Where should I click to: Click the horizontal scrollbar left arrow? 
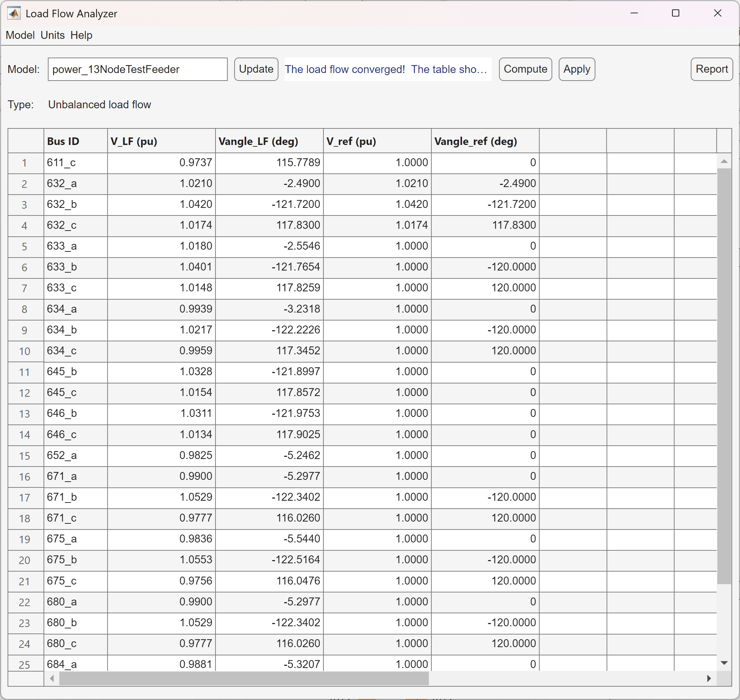point(51,679)
